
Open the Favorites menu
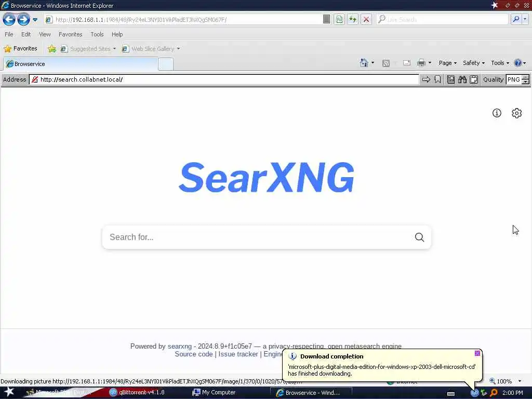[x=70, y=34]
